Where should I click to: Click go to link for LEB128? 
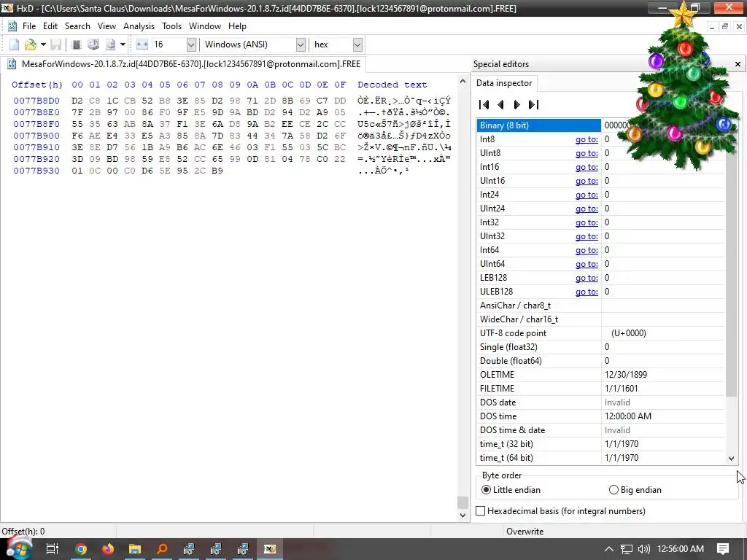coord(587,278)
